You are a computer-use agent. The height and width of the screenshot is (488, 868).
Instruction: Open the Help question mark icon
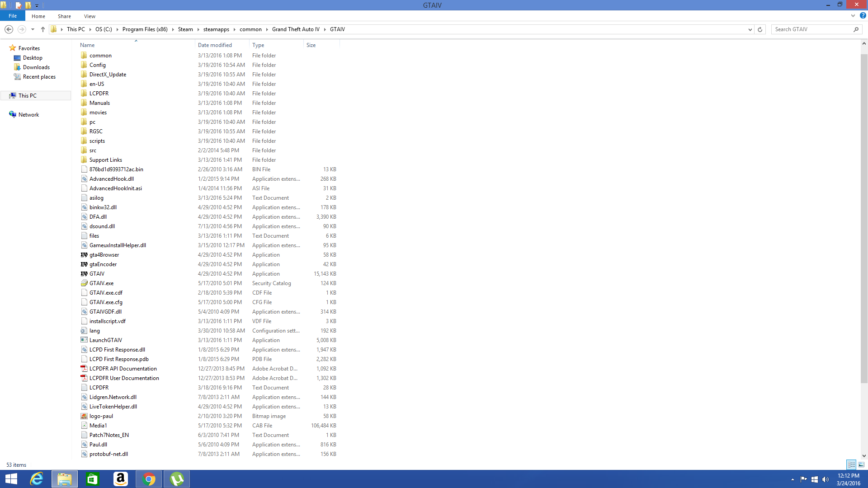pos(863,16)
